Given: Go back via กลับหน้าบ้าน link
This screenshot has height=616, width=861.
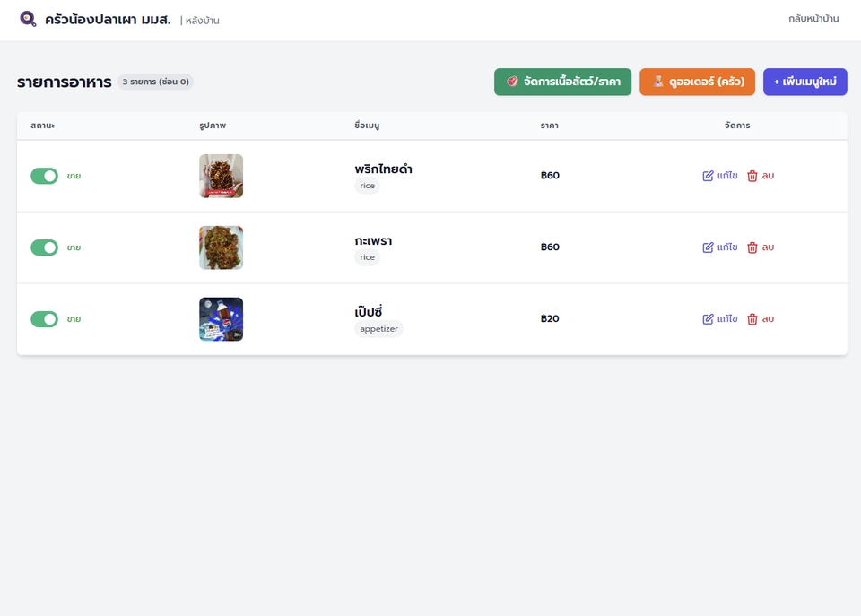Looking at the screenshot, I should 813,19.
